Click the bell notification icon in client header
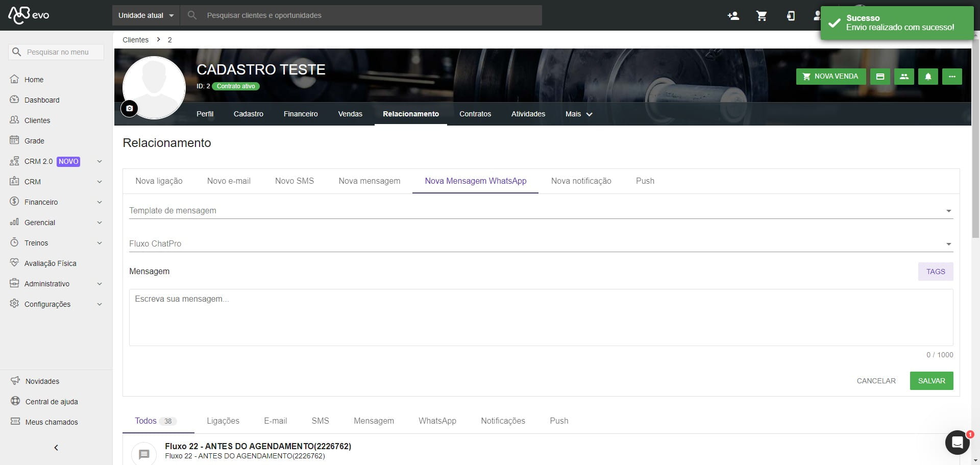This screenshot has height=465, width=980. [x=928, y=77]
